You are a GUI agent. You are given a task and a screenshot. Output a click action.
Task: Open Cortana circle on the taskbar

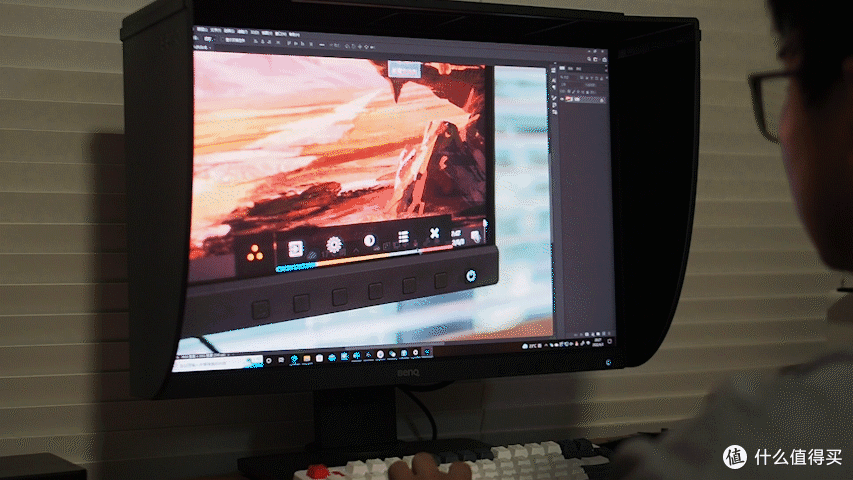click(269, 360)
